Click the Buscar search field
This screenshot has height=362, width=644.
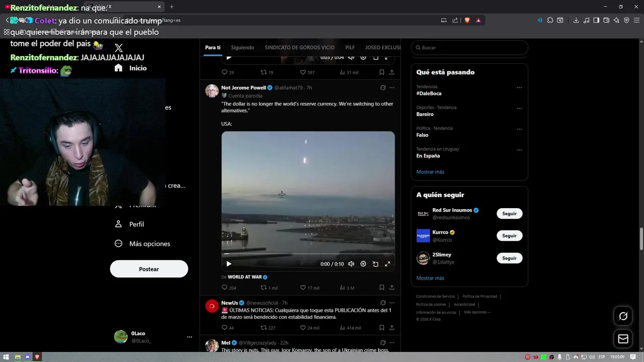[x=469, y=48]
